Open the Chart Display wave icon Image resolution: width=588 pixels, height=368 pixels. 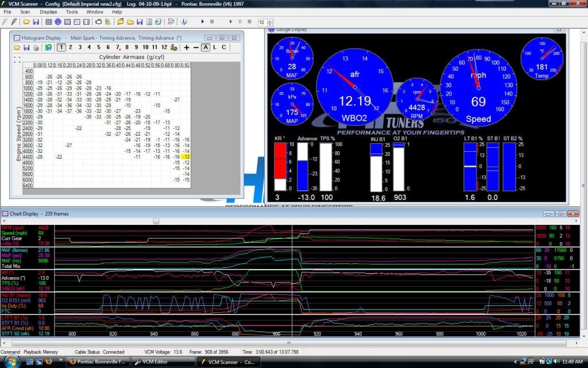pos(67,22)
